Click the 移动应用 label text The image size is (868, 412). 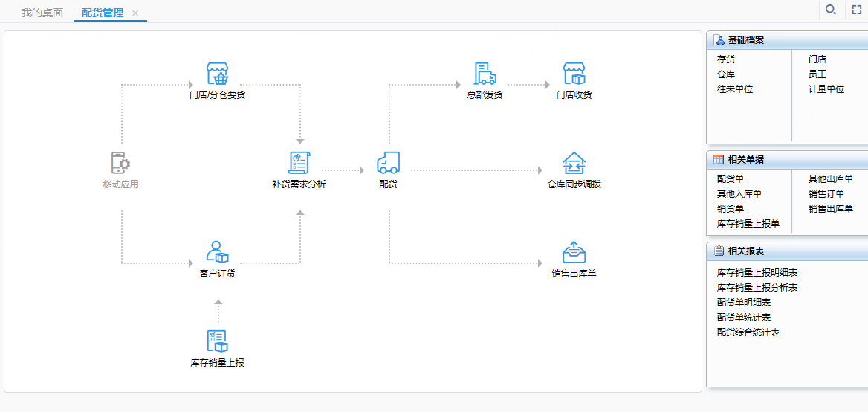(x=120, y=184)
